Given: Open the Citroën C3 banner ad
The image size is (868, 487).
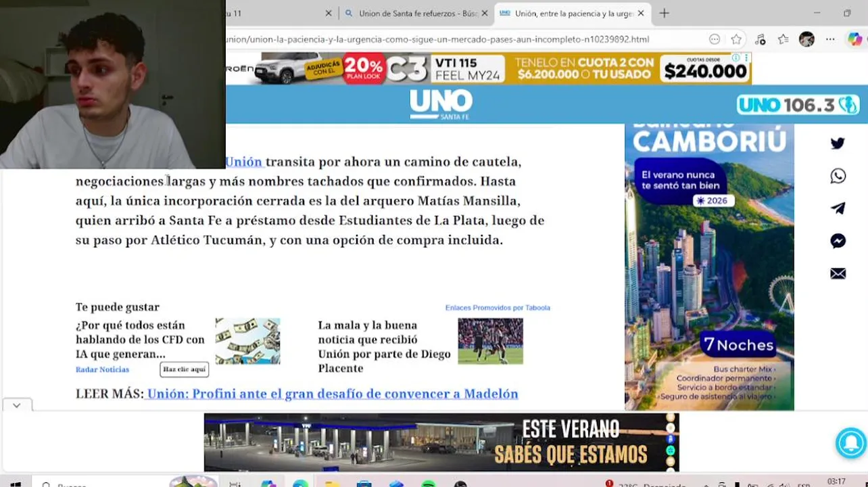Looking at the screenshot, I should [489, 68].
